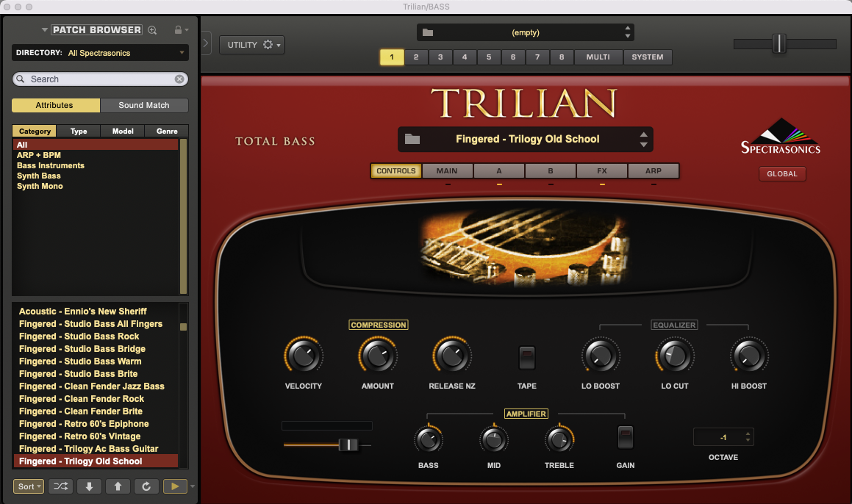Click the Hi Boost knob

click(749, 356)
